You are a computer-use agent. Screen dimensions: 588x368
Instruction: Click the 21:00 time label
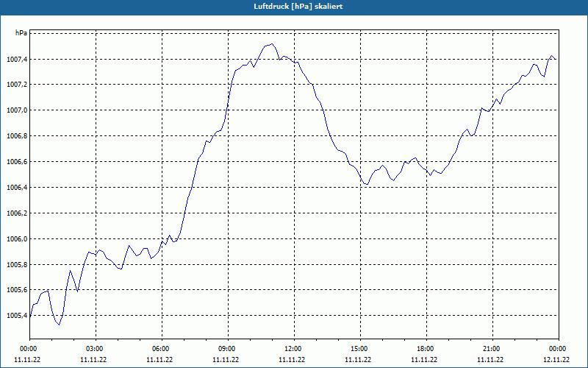[x=491, y=348]
